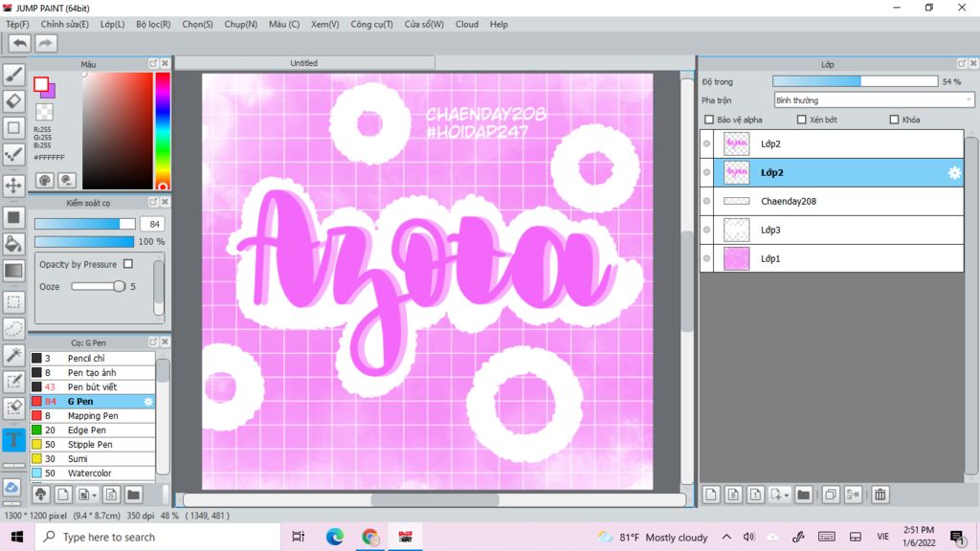This screenshot has height=551, width=980.
Task: Activate the Select Eraser tool
Action: coord(13,408)
